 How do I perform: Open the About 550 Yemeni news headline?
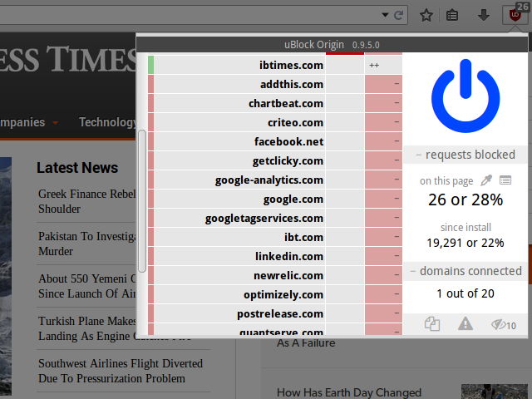tap(86, 286)
